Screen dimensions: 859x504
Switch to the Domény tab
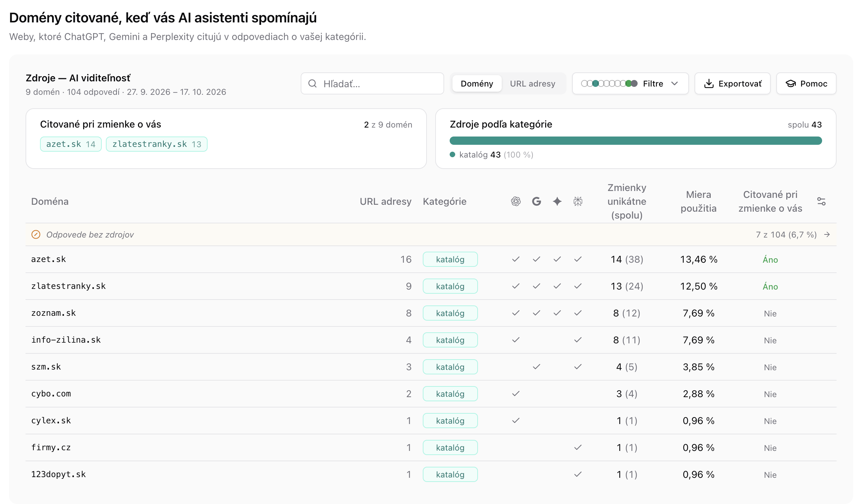pyautogui.click(x=477, y=84)
